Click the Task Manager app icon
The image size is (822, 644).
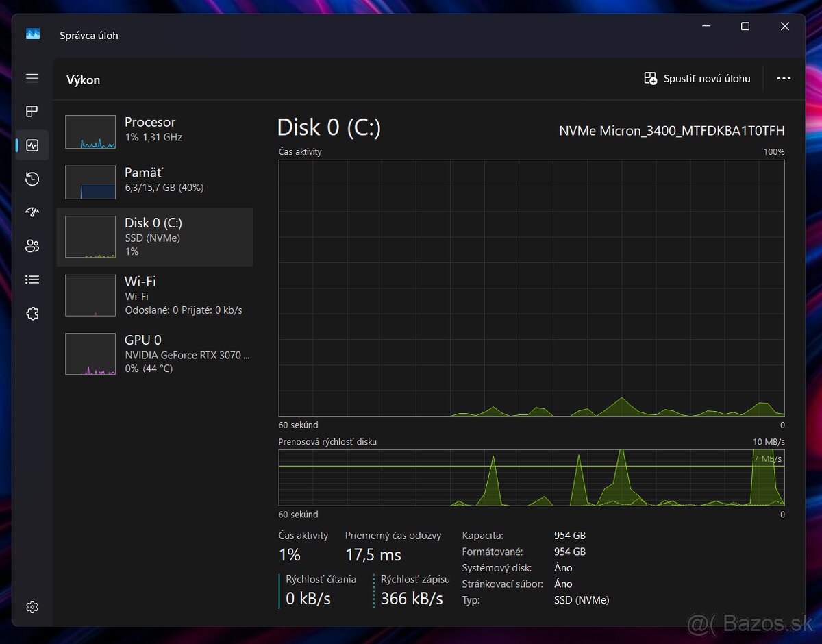click(x=33, y=34)
